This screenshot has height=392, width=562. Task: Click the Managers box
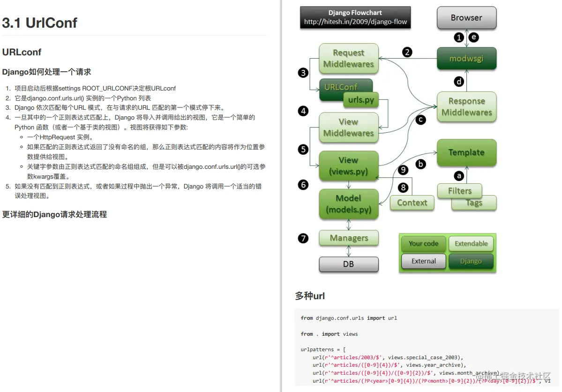coord(348,238)
